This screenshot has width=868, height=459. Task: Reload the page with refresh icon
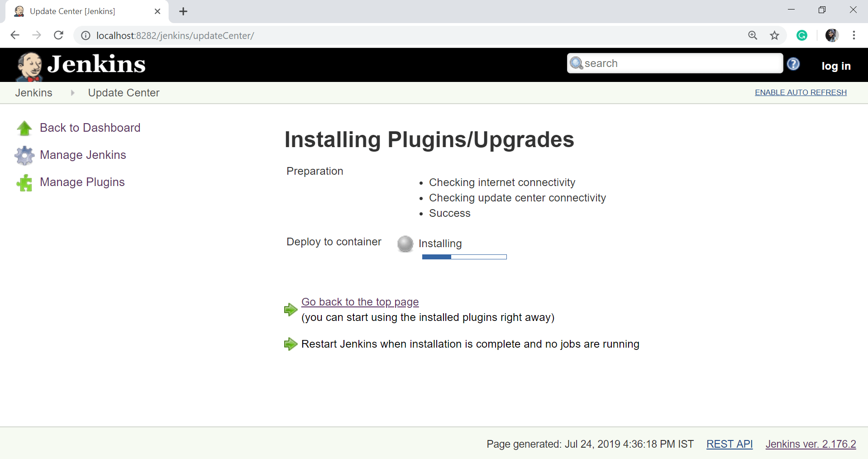point(58,35)
